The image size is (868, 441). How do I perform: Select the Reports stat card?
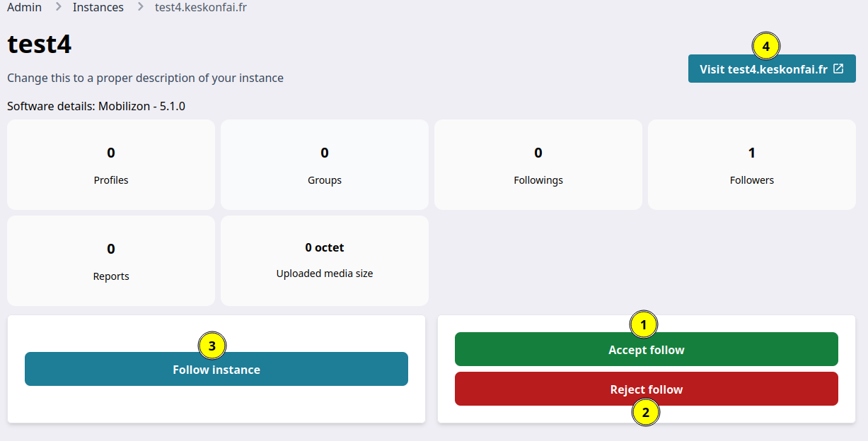[111, 261]
